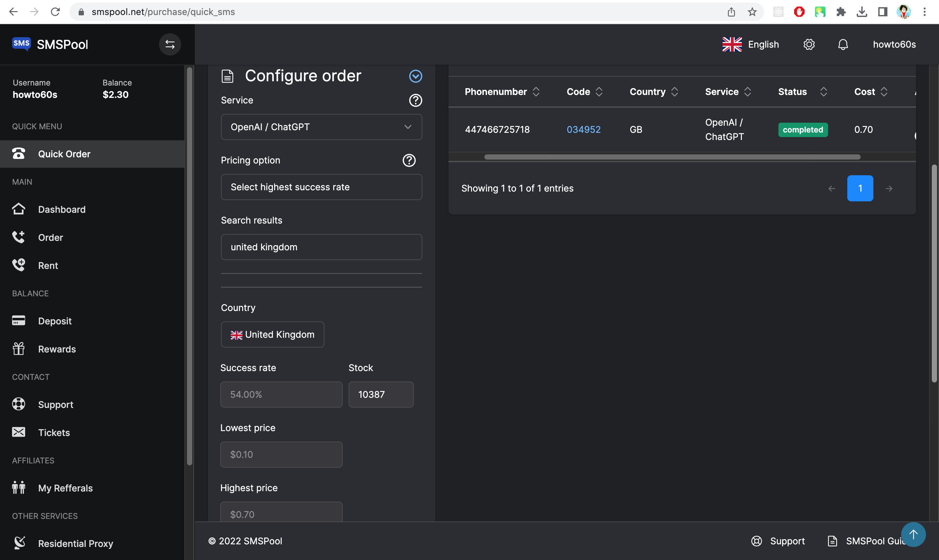The height and width of the screenshot is (560, 939).
Task: Click the Pricing option help icon
Action: tap(409, 160)
